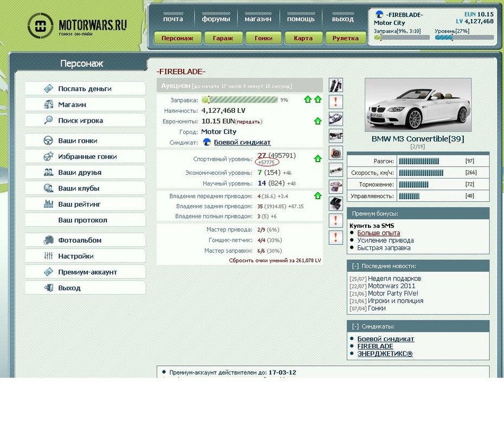
Task: Switch to the Карта tab
Action: (x=303, y=38)
